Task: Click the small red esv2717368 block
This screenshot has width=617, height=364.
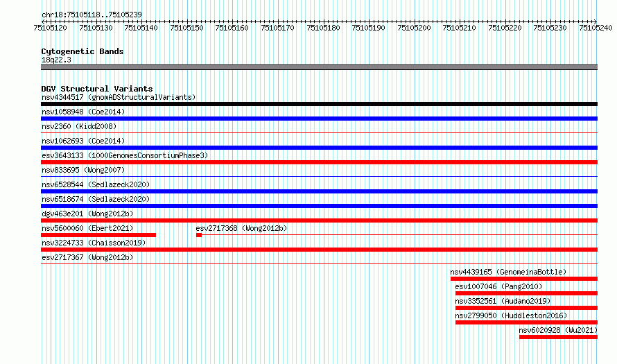Action: [x=199, y=235]
